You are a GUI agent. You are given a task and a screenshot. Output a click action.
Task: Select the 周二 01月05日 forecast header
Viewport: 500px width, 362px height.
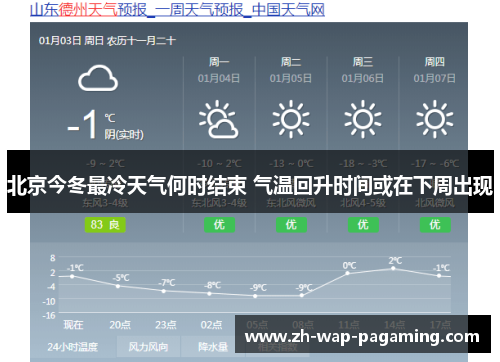pos(291,70)
